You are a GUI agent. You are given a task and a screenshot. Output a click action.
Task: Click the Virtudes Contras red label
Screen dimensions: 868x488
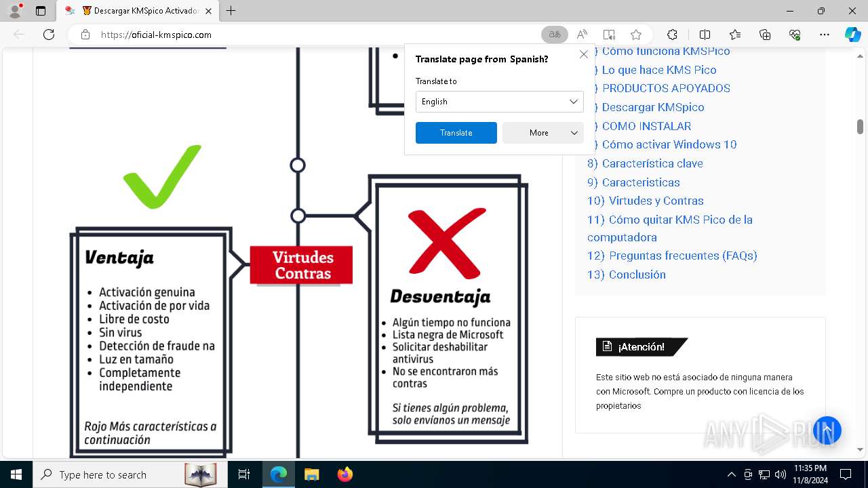[302, 265]
